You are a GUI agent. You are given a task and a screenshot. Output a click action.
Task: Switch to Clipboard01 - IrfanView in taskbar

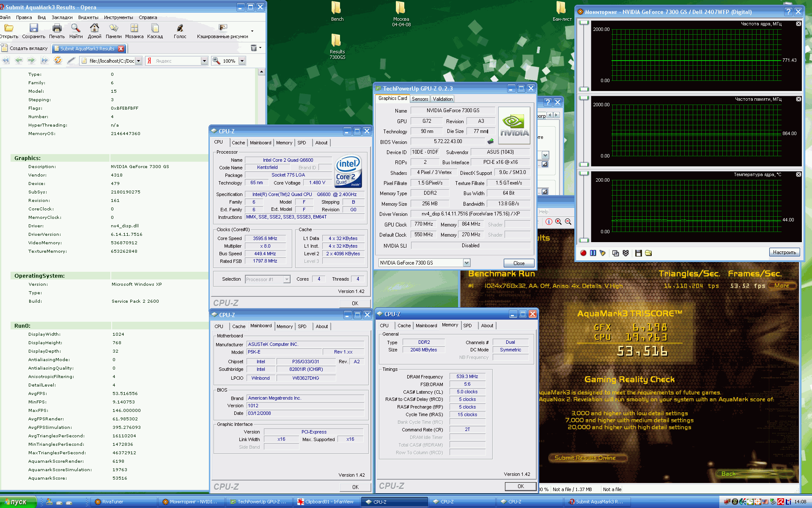(x=326, y=502)
